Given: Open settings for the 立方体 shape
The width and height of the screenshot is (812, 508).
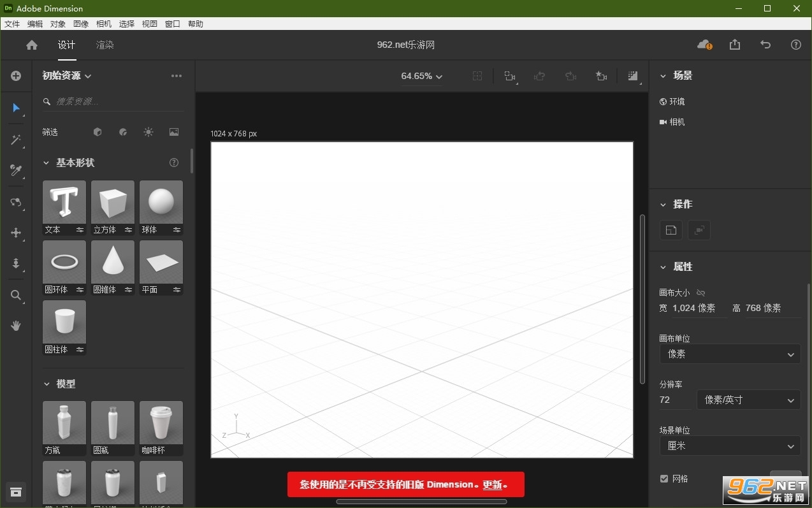Looking at the screenshot, I should click(x=129, y=229).
